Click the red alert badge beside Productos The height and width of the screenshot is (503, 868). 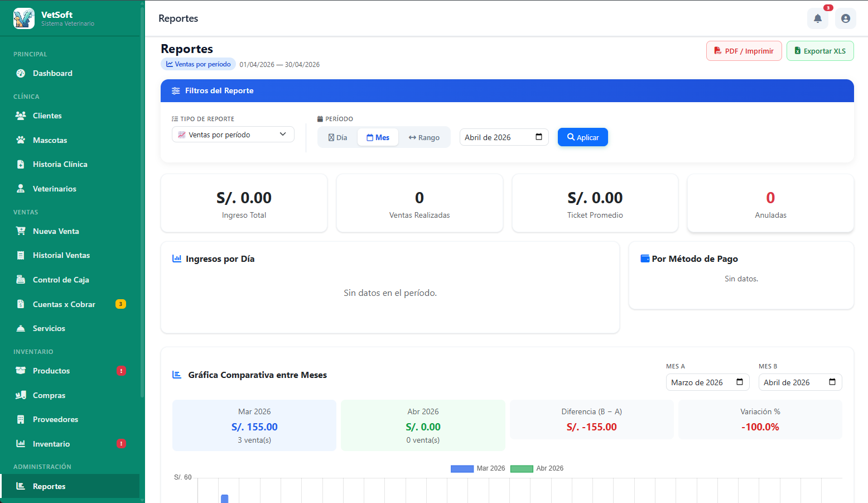coord(121,371)
